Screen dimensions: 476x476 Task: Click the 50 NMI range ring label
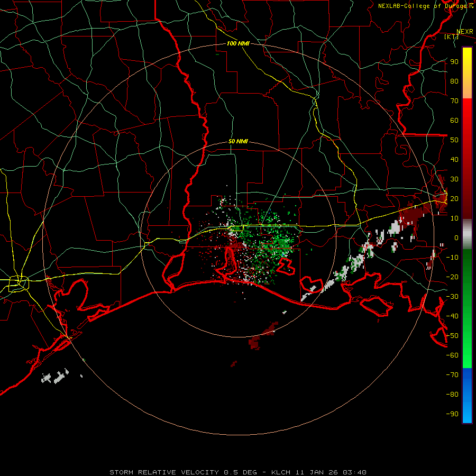[x=238, y=141]
